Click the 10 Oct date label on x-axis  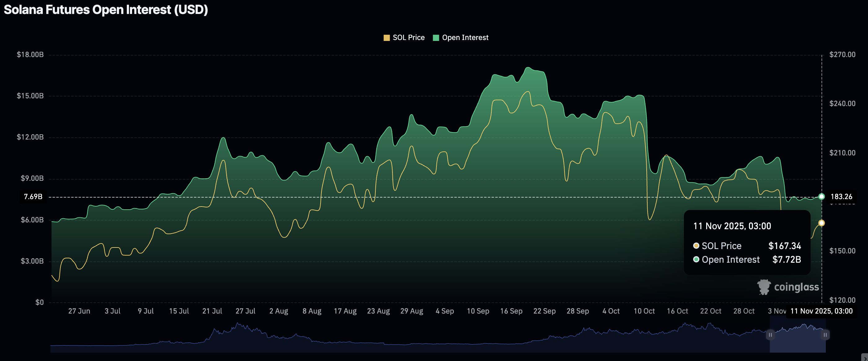[x=644, y=311]
